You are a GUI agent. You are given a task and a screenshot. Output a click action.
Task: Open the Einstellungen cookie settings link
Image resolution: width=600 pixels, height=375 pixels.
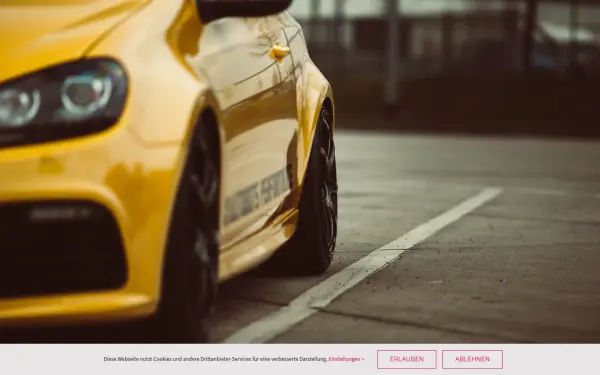coord(346,359)
